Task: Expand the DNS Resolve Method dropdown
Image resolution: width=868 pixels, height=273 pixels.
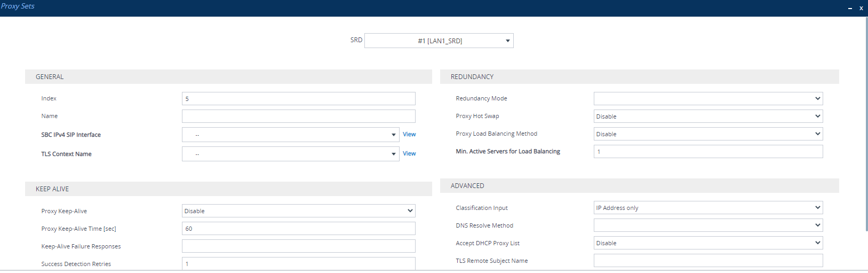Action: (708, 225)
